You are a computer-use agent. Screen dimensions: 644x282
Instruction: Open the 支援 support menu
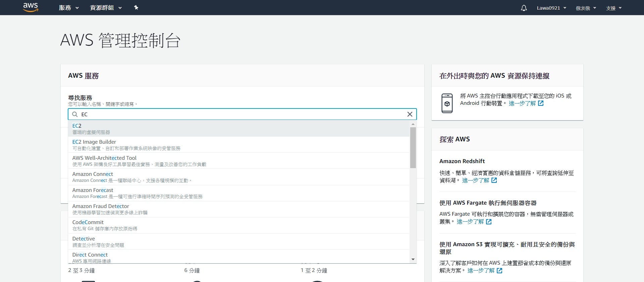coord(614,8)
